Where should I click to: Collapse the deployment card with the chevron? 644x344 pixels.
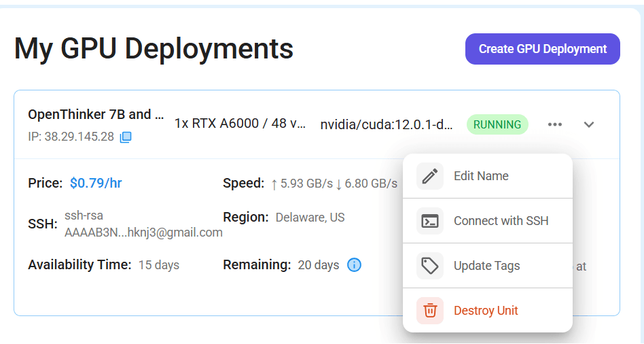589,124
